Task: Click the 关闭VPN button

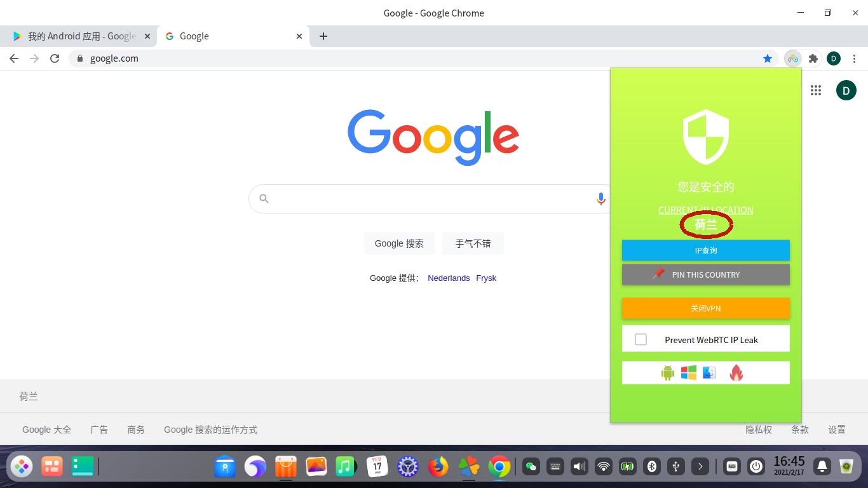Action: [x=705, y=308]
